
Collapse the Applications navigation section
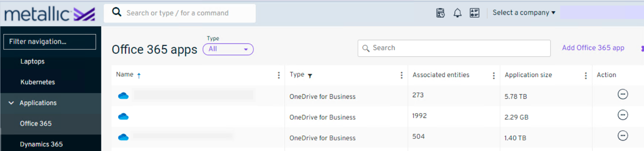(x=11, y=103)
